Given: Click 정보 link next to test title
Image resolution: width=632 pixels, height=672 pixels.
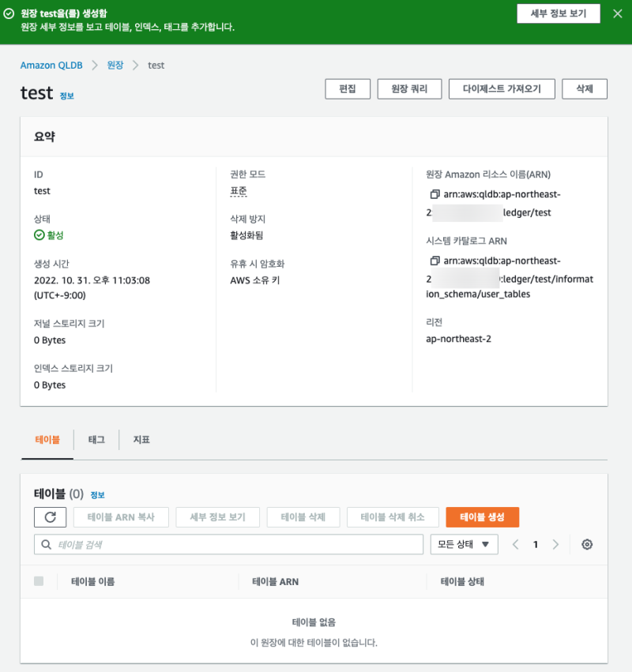Looking at the screenshot, I should click(x=67, y=96).
